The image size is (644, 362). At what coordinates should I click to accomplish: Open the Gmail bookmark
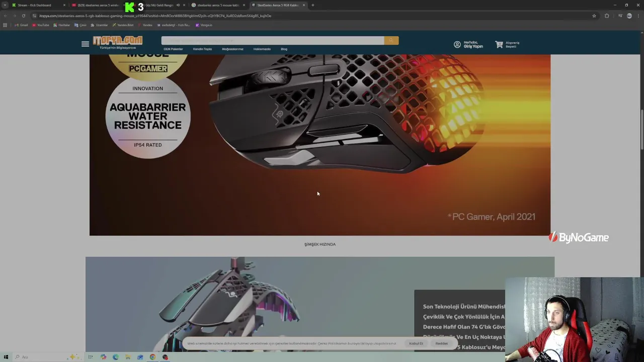click(x=22, y=25)
